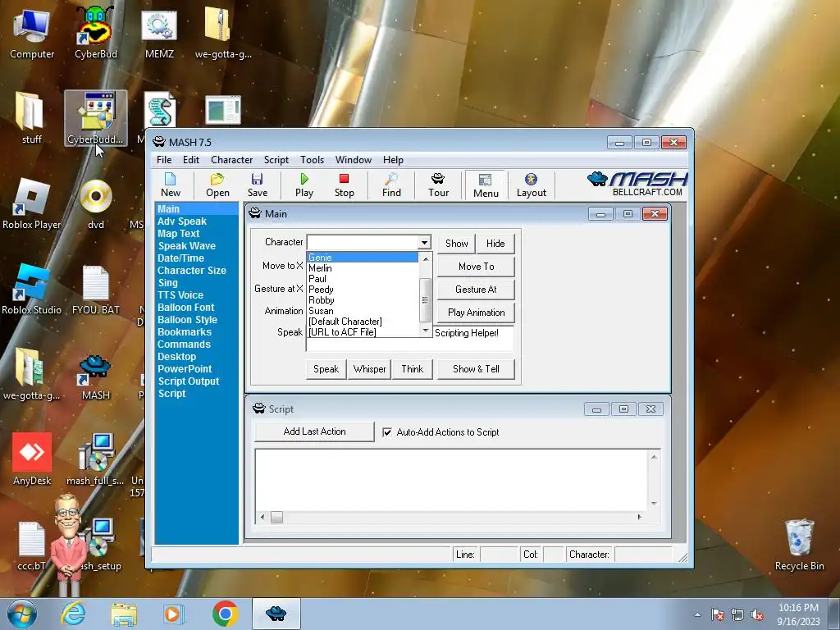Image resolution: width=840 pixels, height=630 pixels.
Task: Click the Hide character button
Action: 495,243
